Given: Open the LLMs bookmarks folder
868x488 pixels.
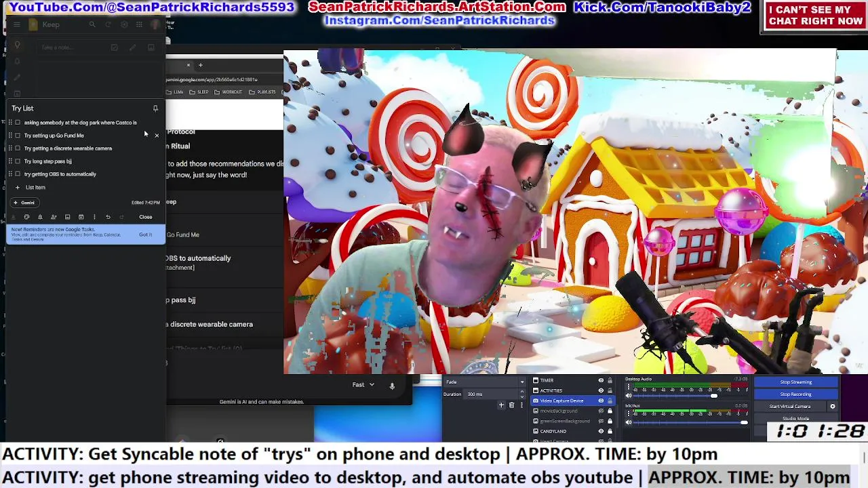Looking at the screenshot, I should [x=175, y=92].
